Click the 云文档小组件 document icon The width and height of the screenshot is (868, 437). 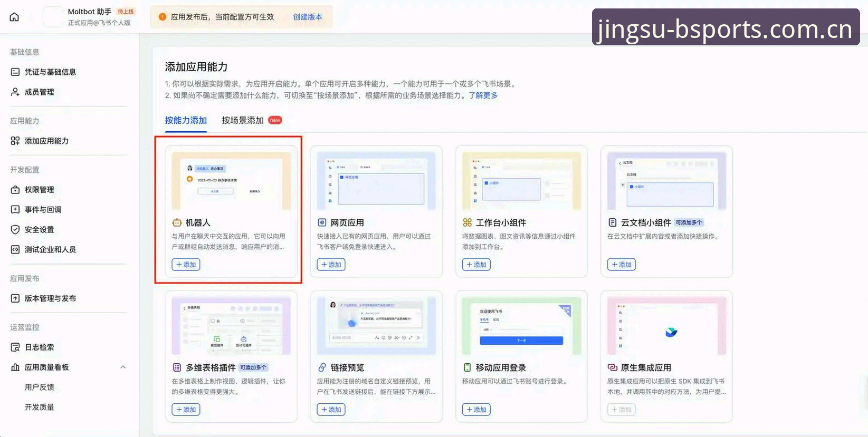coord(612,222)
